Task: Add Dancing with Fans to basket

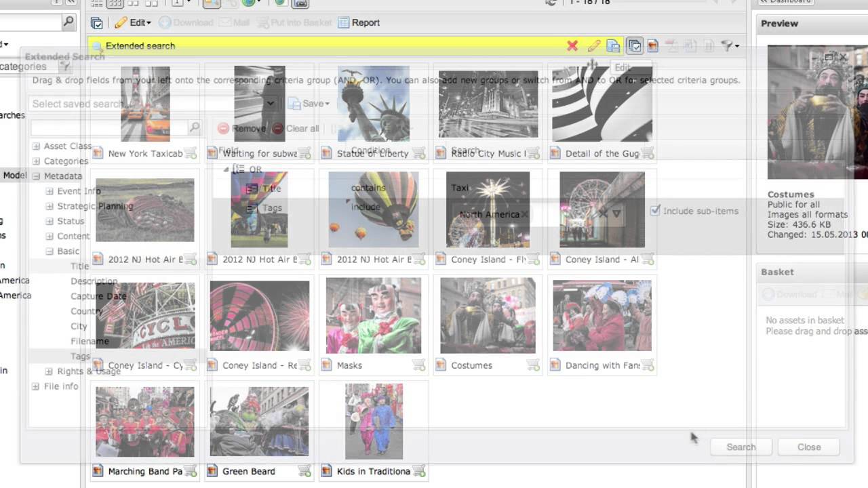Action: (x=648, y=365)
